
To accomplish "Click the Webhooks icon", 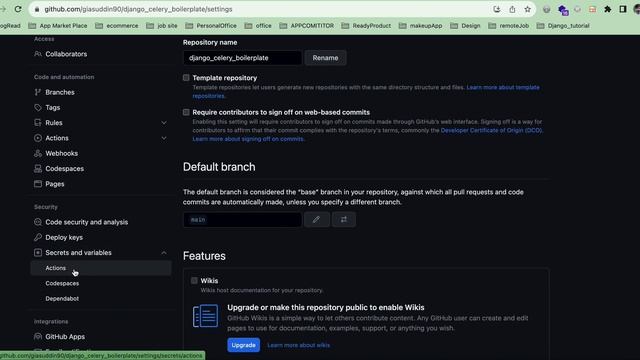I will tap(38, 153).
